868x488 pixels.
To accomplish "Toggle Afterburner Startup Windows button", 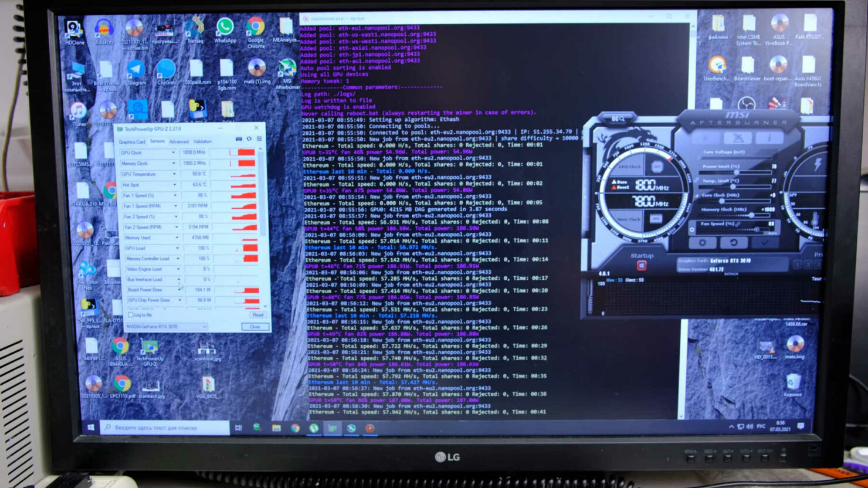I will coord(642,266).
